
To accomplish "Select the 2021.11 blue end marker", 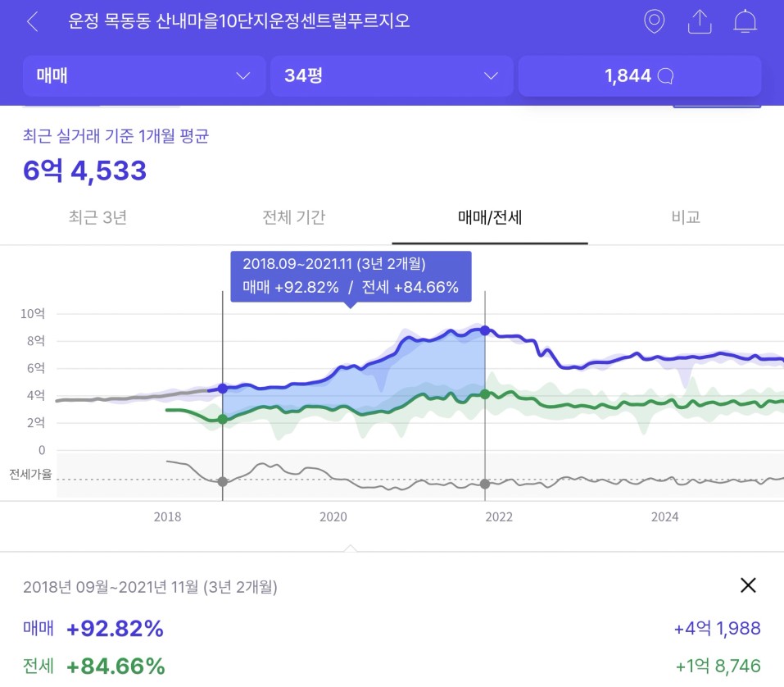I will [484, 330].
